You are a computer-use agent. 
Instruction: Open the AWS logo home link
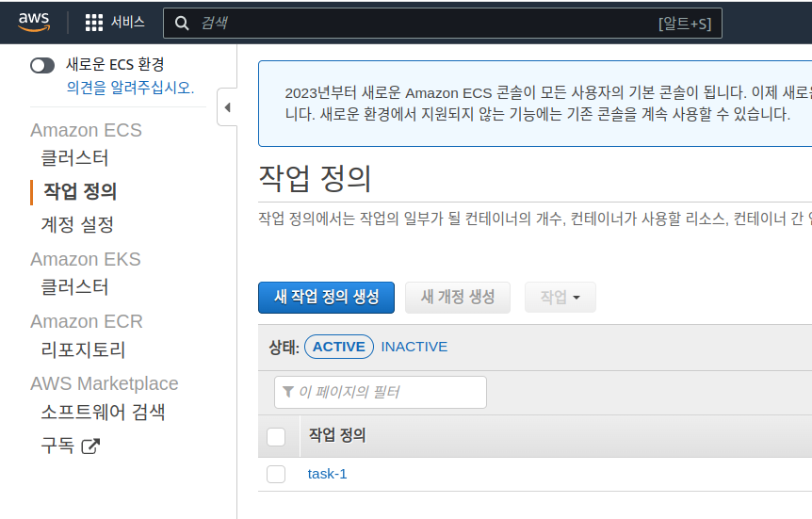[34, 23]
